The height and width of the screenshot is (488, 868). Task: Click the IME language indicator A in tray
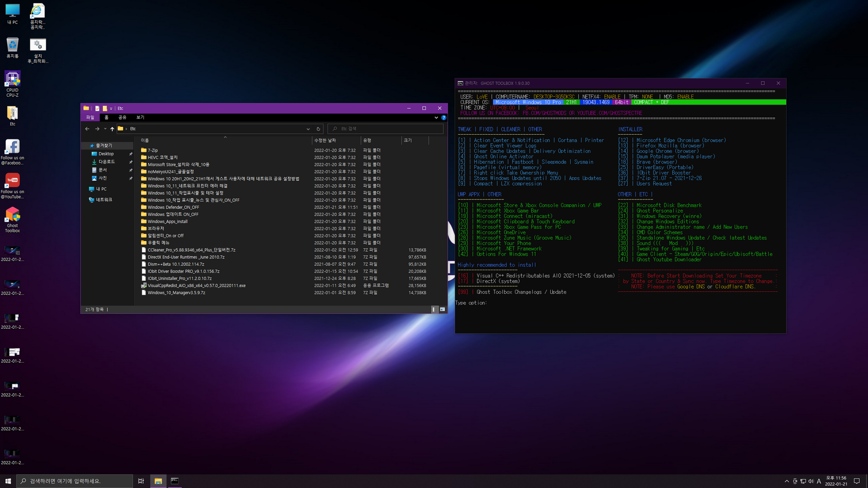click(819, 481)
